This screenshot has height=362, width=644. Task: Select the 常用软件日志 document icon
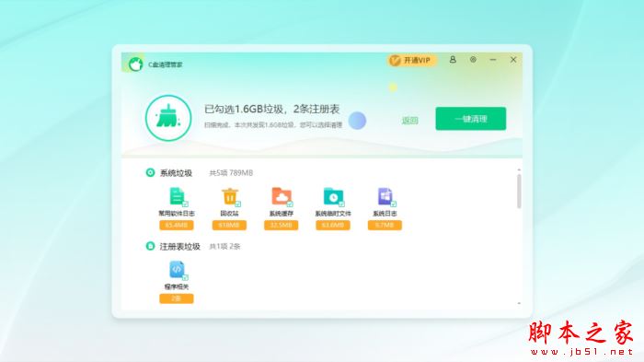(x=177, y=196)
